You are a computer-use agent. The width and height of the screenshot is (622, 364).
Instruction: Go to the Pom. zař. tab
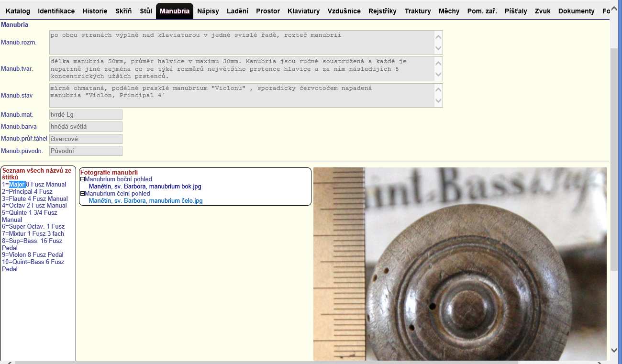coord(482,11)
